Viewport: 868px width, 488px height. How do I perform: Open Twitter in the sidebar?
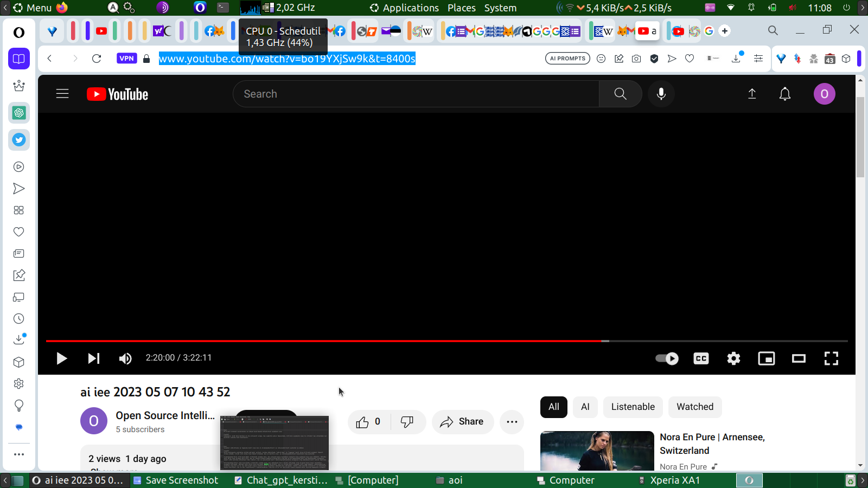coord(19,140)
